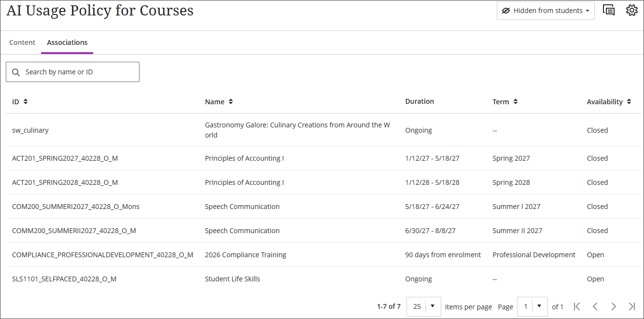The image size is (644, 319).
Task: Open the page number selector
Action: click(x=532, y=306)
